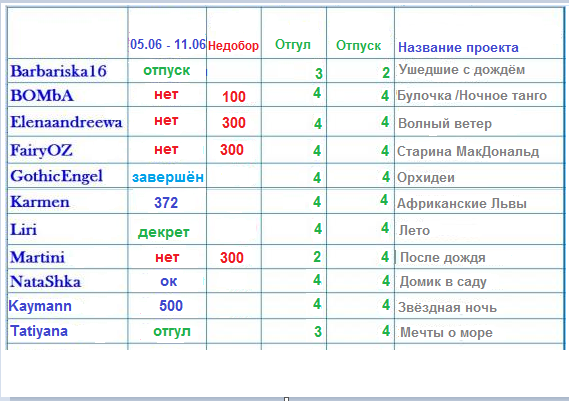569x401 pixels.
Task: Click Отгул value 4 in Karmen row
Action: click(317, 201)
